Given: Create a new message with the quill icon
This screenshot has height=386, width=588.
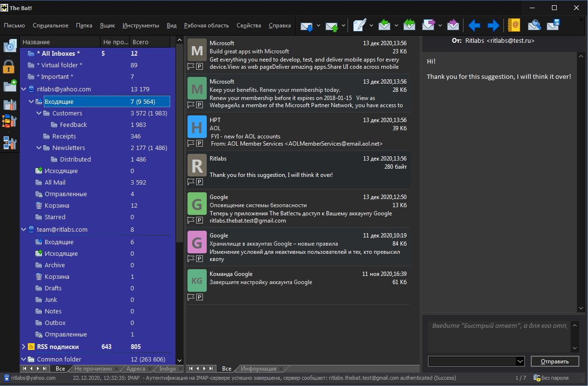Looking at the screenshot, I should pos(360,25).
